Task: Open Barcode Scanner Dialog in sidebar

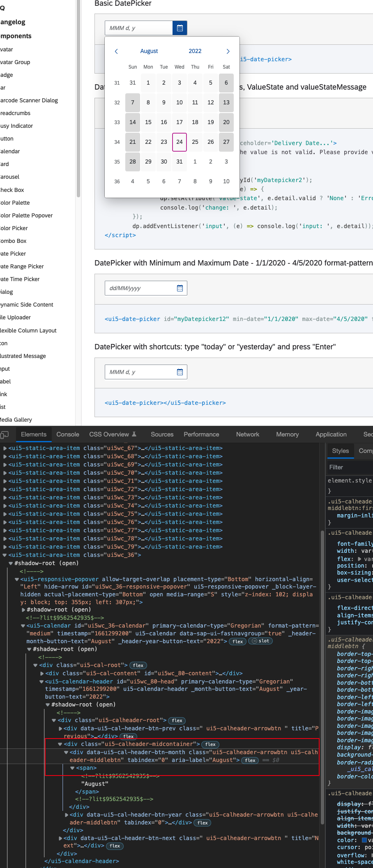Action: point(29,100)
